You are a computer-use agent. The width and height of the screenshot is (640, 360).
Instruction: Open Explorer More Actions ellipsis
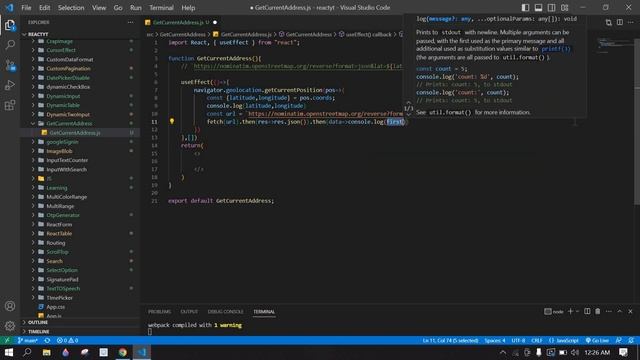click(x=130, y=22)
